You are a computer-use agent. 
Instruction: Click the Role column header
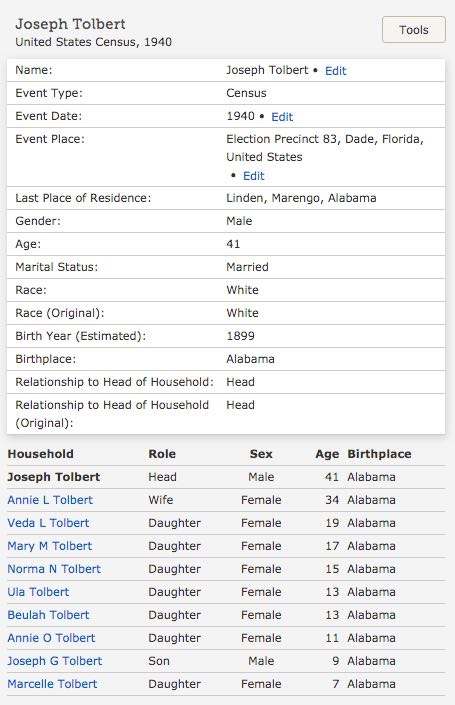[162, 454]
